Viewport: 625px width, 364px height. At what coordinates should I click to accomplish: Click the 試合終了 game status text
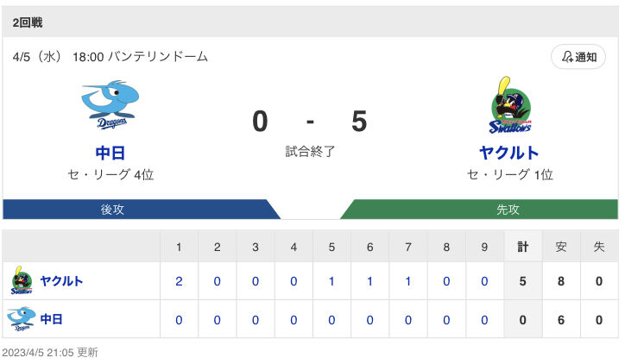[x=310, y=151]
